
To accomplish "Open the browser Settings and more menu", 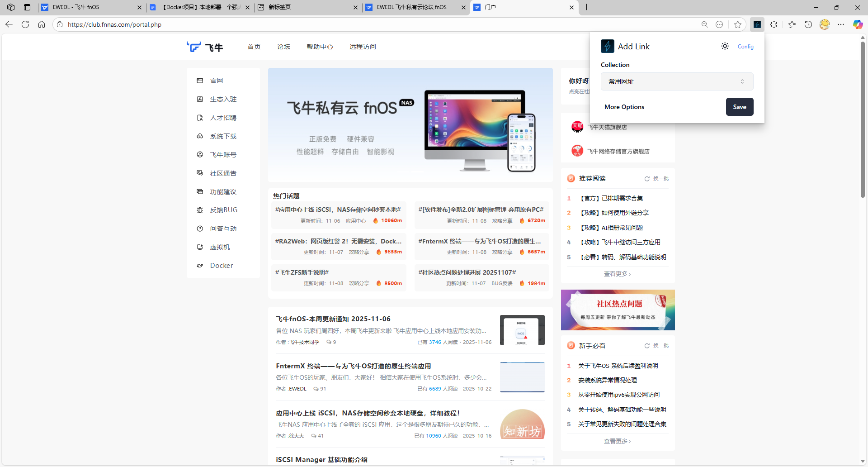I will 841,24.
